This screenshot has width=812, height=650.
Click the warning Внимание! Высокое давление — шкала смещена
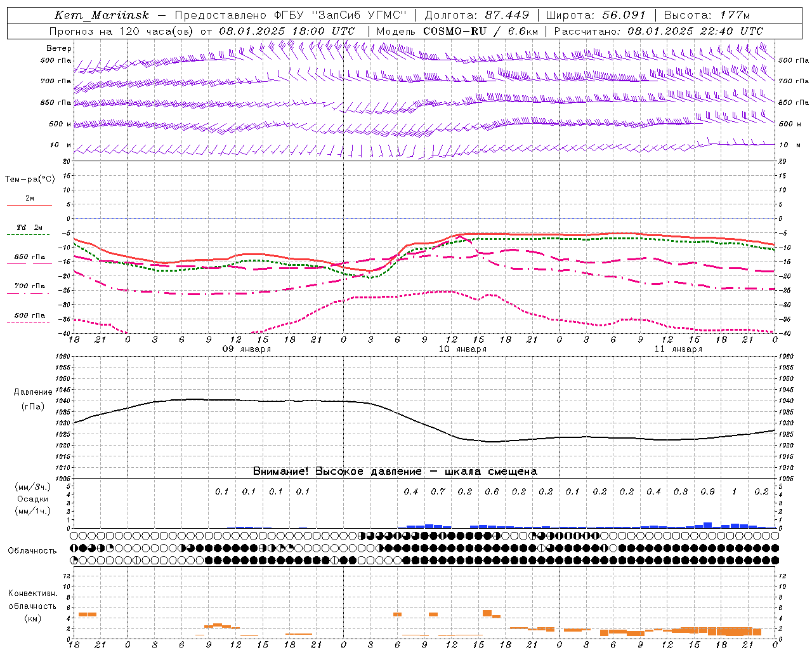coord(395,472)
